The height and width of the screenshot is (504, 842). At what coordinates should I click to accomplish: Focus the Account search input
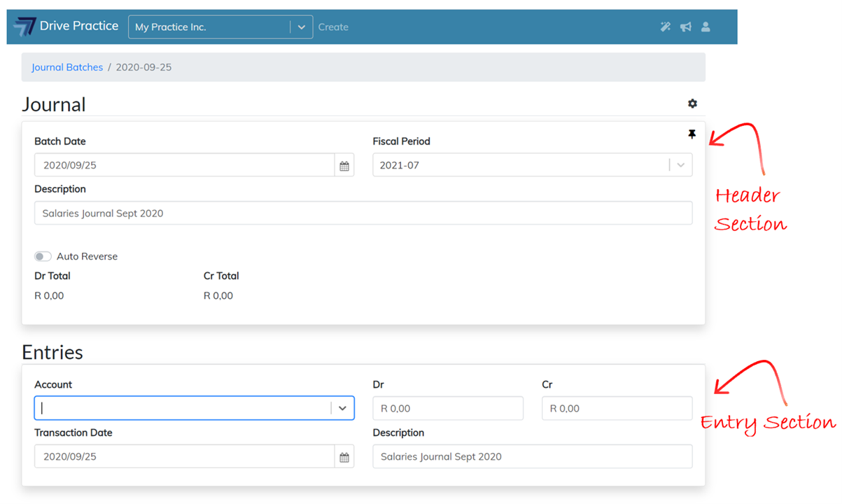[183, 408]
